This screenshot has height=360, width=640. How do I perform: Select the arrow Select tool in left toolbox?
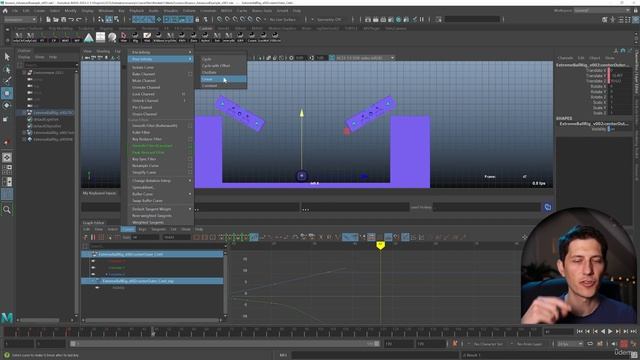[7, 57]
